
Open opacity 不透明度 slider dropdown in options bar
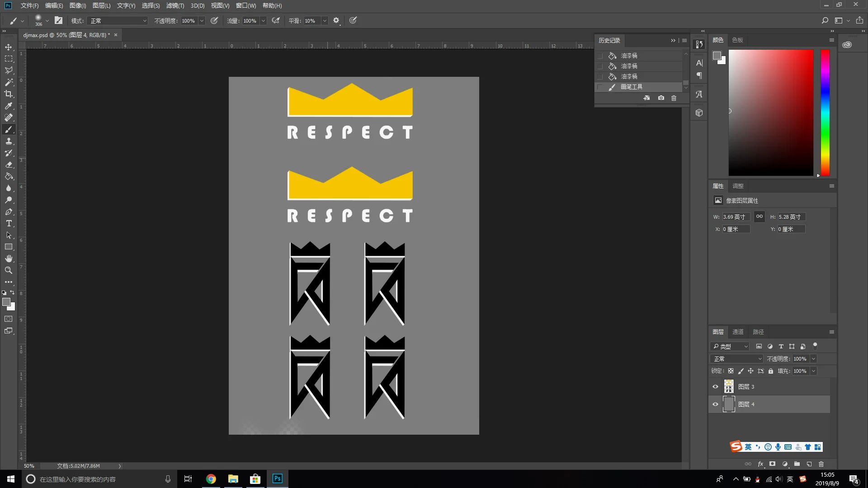pyautogui.click(x=202, y=21)
